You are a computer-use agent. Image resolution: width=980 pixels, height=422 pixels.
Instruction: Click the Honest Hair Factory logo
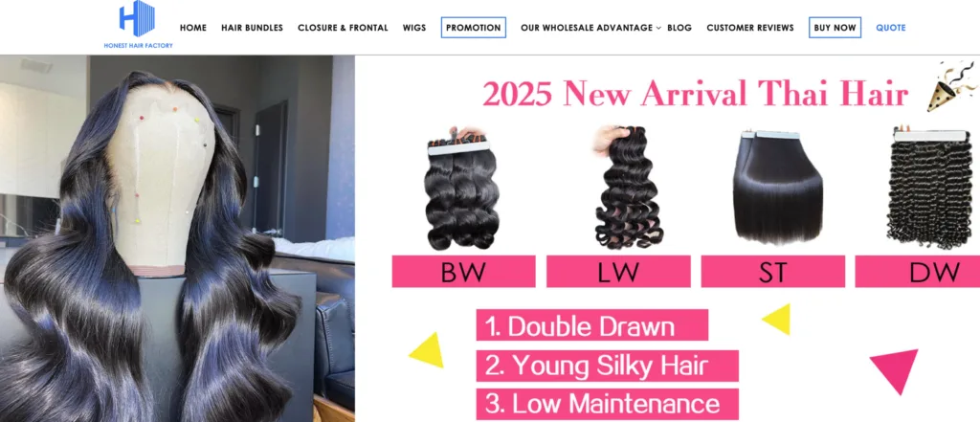tap(138, 25)
